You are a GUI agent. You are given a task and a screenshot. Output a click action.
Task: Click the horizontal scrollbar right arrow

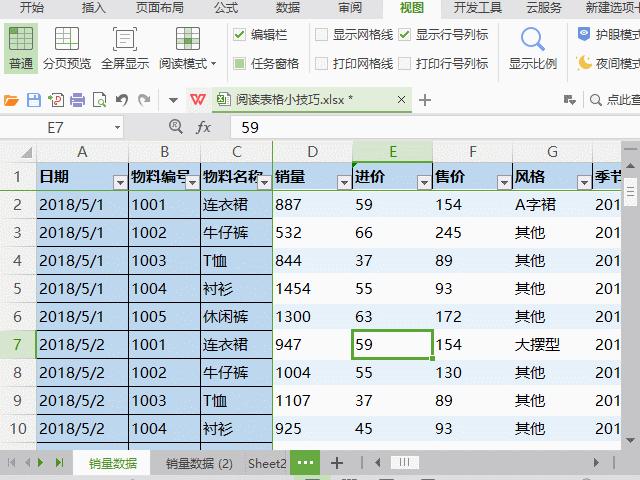click(596, 462)
